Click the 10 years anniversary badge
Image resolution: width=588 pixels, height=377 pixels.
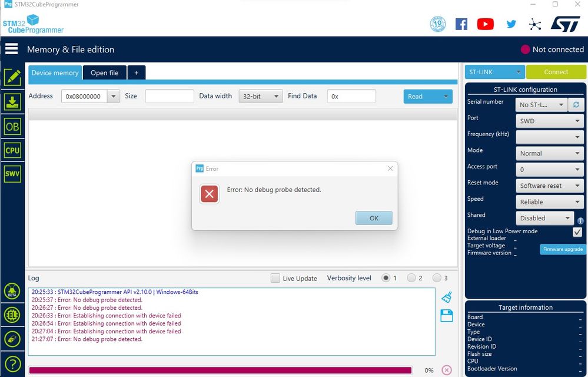pos(438,24)
